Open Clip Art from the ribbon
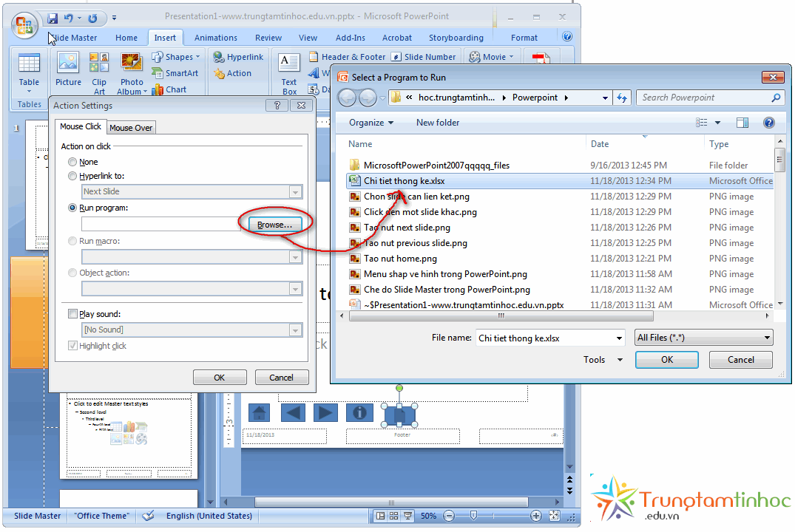The width and height of the screenshot is (795, 532). pyautogui.click(x=99, y=73)
